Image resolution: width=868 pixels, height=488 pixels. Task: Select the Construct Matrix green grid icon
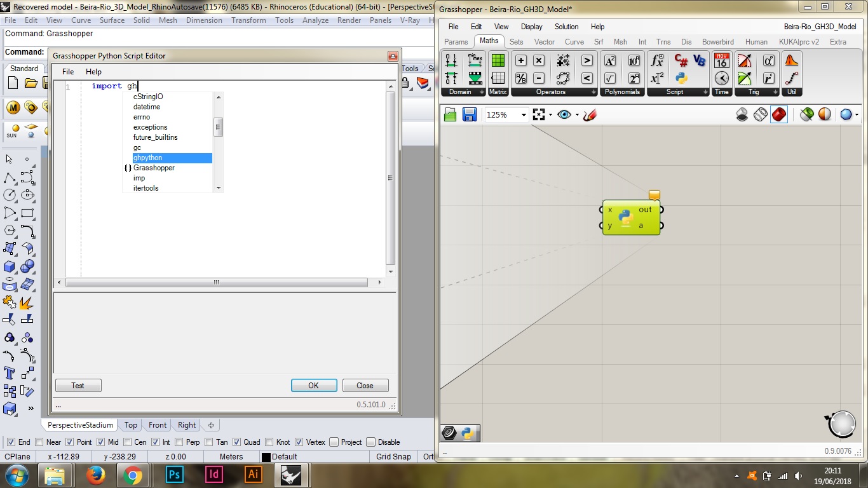(x=498, y=61)
